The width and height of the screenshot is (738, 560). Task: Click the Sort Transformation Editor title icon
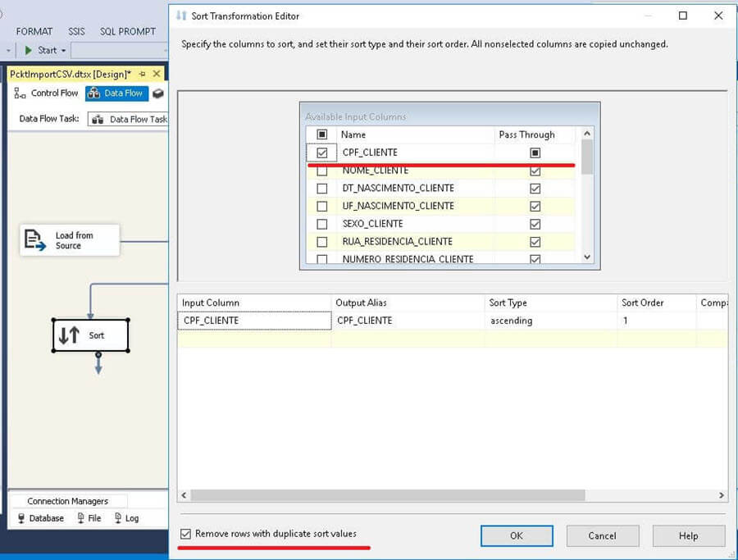click(x=181, y=16)
